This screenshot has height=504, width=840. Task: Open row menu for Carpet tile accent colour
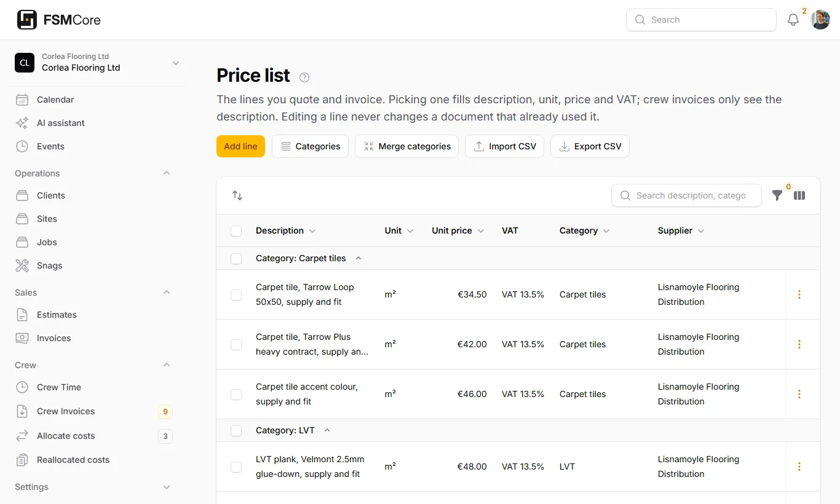(799, 394)
